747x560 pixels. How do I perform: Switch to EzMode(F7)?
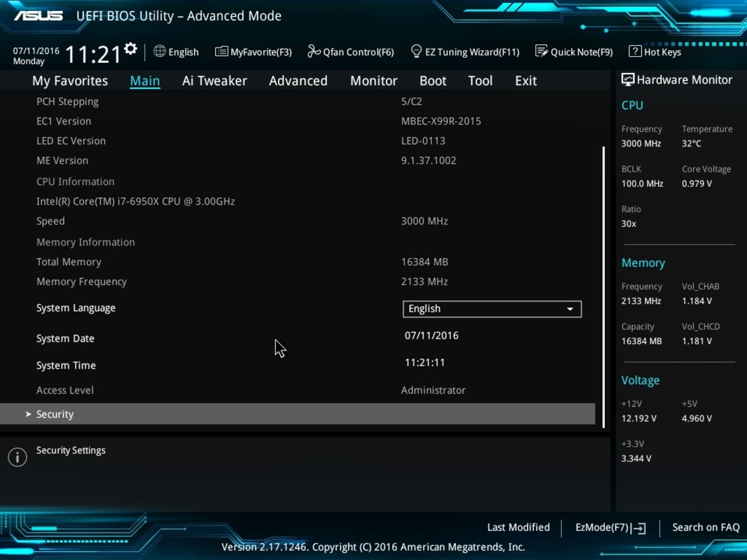click(x=610, y=528)
